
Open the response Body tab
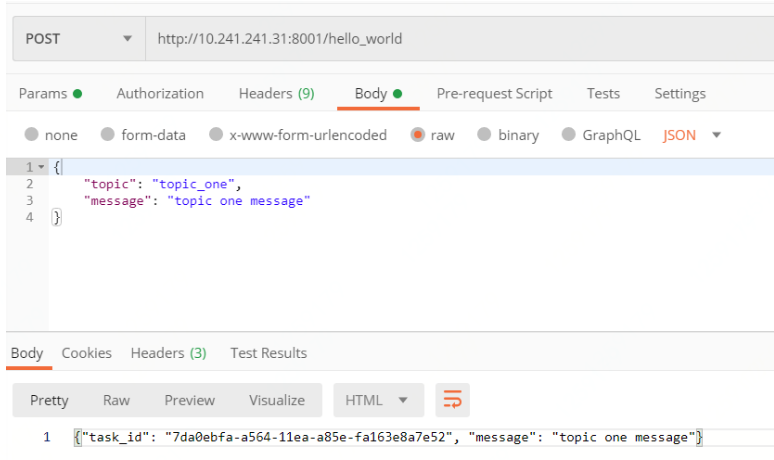(x=27, y=353)
